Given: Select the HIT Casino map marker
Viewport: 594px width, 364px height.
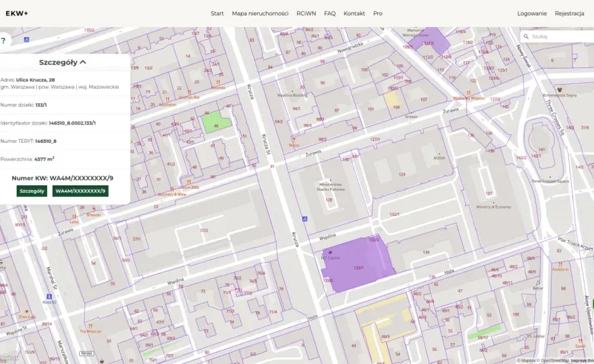Looking at the screenshot, I should coord(330,252).
